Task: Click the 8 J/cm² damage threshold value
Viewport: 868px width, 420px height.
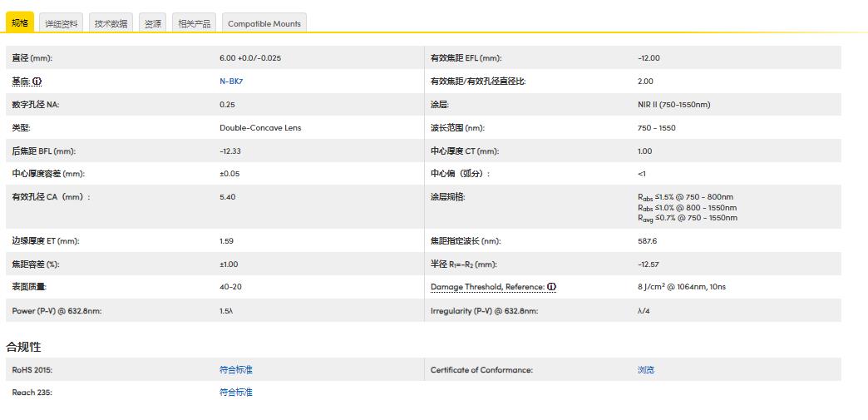Action: (x=679, y=287)
